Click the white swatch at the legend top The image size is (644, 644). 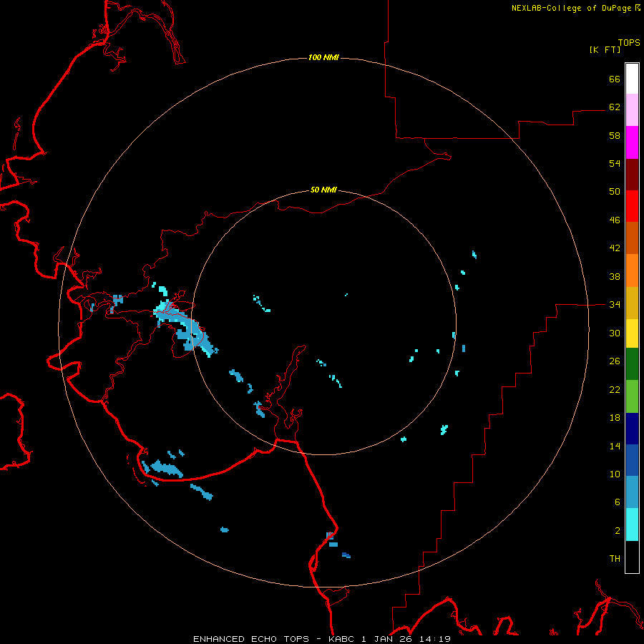point(632,79)
